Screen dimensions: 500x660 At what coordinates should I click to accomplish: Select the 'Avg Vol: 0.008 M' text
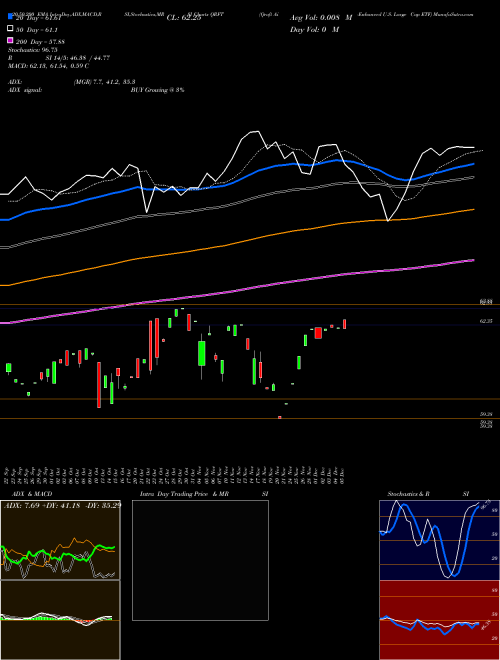[321, 18]
